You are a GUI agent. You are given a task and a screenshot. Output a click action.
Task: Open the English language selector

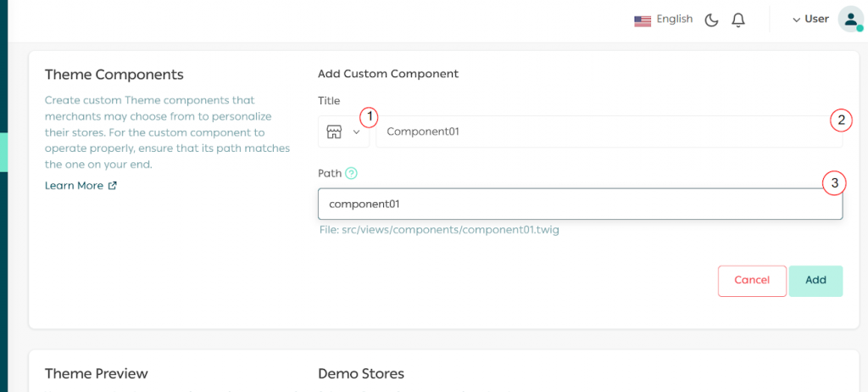click(674, 20)
